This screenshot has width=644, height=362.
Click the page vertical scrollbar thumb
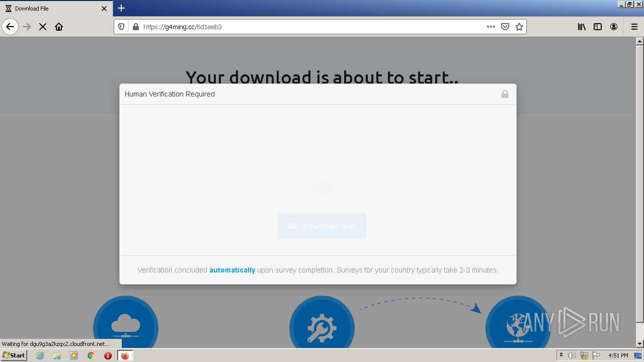640,184
